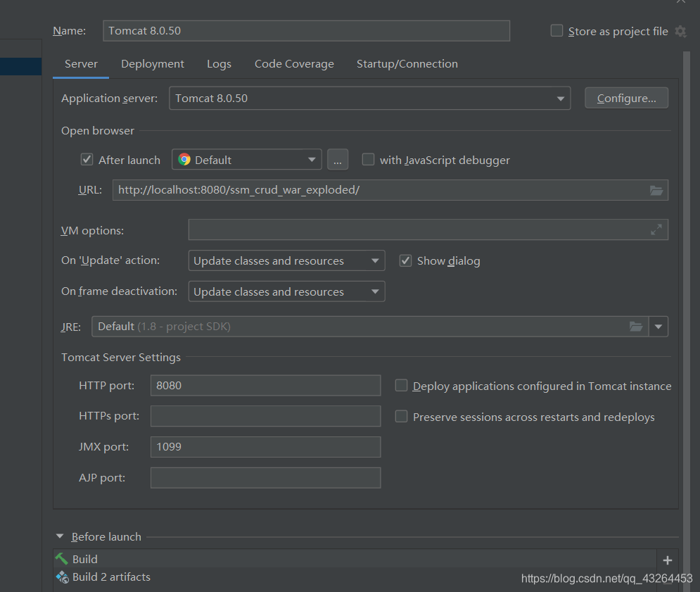700x592 pixels.
Task: Select the Build 2 artifacts entry
Action: pyautogui.click(x=355, y=577)
